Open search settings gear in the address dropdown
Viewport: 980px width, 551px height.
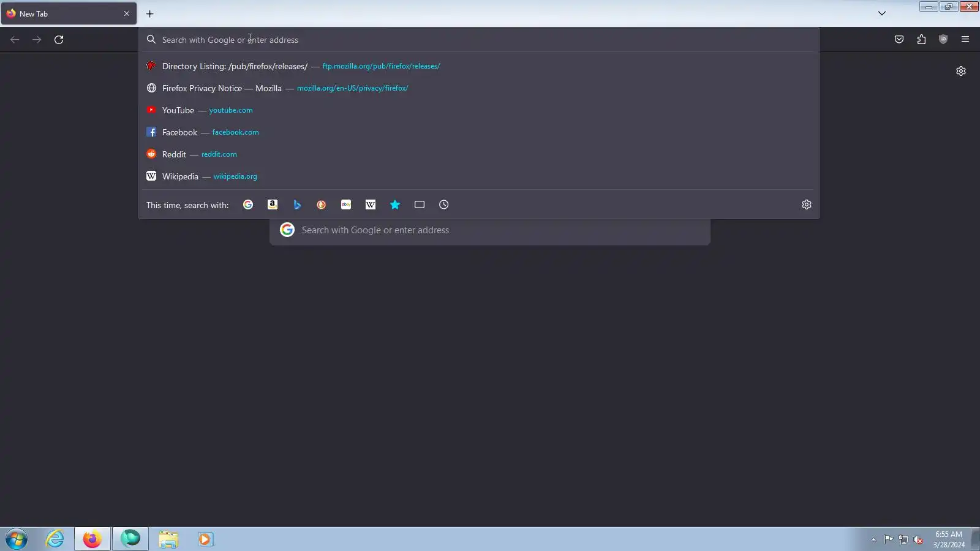807,205
